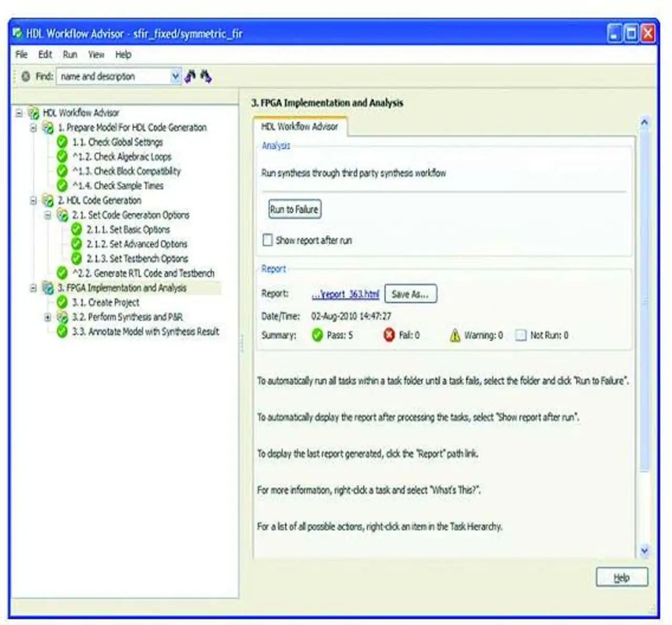
Task: Click the second binoculars search icon
Action: 206,77
